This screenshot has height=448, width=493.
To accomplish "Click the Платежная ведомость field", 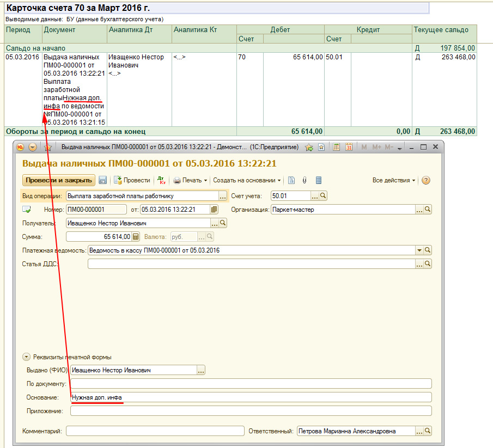I will [252, 250].
